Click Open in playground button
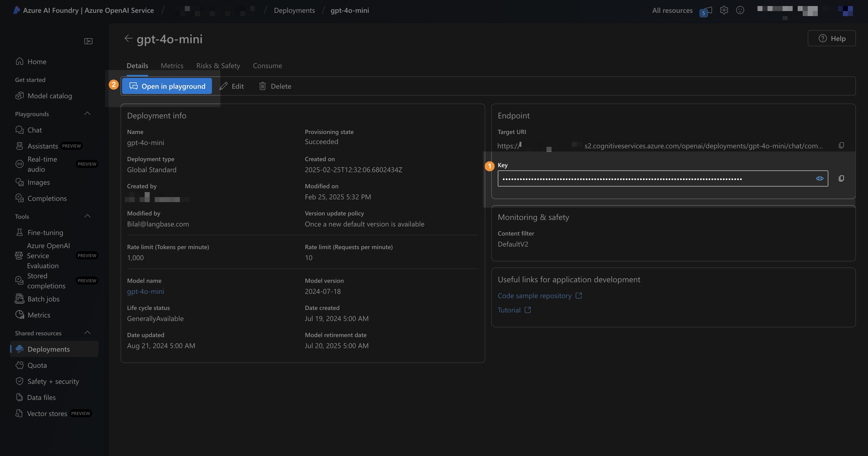Viewport: 868px width, 456px height. click(x=167, y=86)
